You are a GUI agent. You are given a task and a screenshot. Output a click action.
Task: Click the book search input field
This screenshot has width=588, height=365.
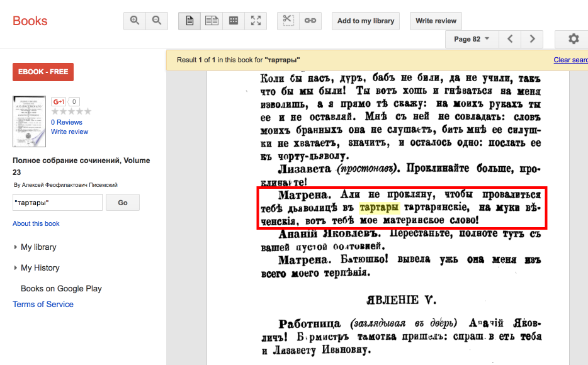click(57, 203)
